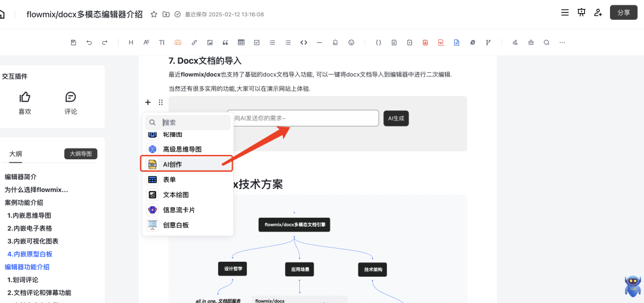Select the highlighter pen tool
The image size is (644, 303).
pos(515,42)
